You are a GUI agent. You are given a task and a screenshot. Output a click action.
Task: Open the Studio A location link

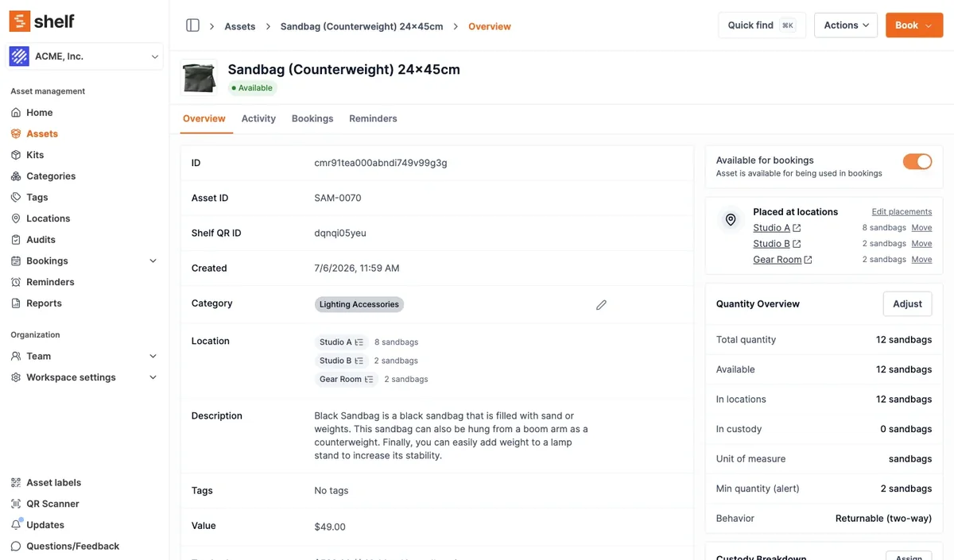click(771, 228)
